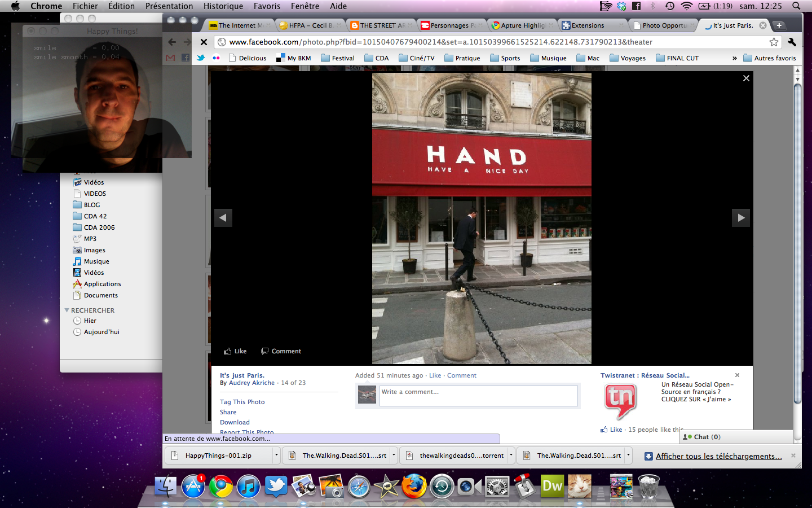812x508 pixels.
Task: Open dropdown for thewalkingdeads0 torrent download
Action: [511, 455]
